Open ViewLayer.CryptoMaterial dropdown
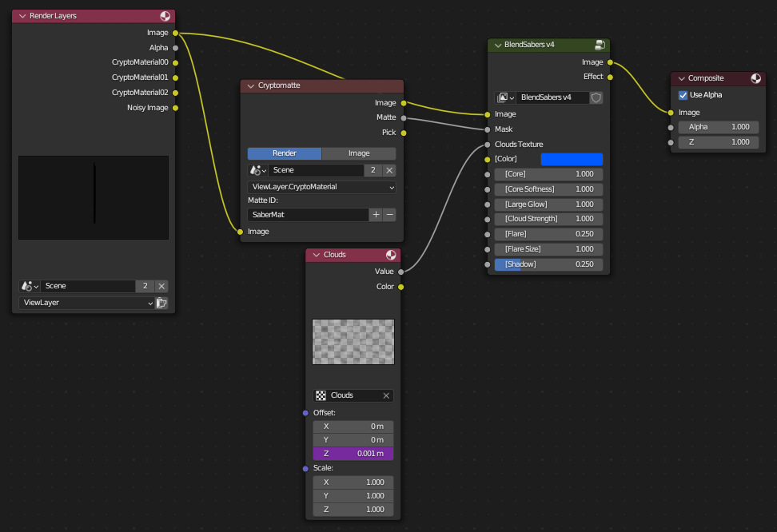The height and width of the screenshot is (532, 777). click(x=321, y=187)
